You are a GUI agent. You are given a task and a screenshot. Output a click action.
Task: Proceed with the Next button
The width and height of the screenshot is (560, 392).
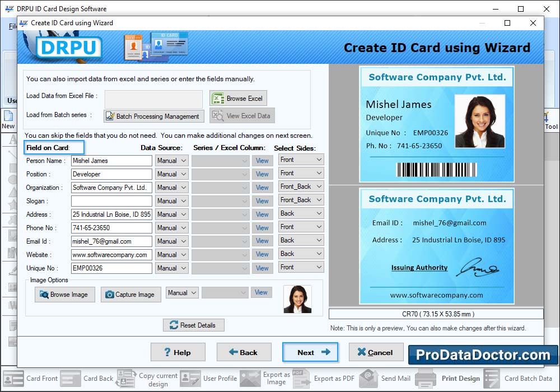[x=310, y=352]
